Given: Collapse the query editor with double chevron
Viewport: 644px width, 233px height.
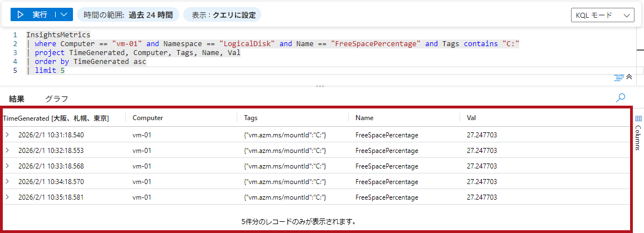Looking at the screenshot, I should click(630, 77).
